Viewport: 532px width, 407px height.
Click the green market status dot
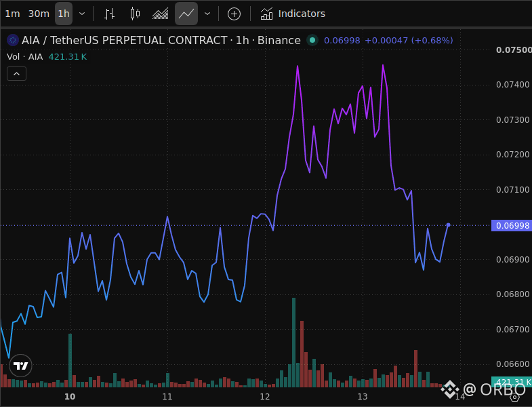tap(312, 40)
